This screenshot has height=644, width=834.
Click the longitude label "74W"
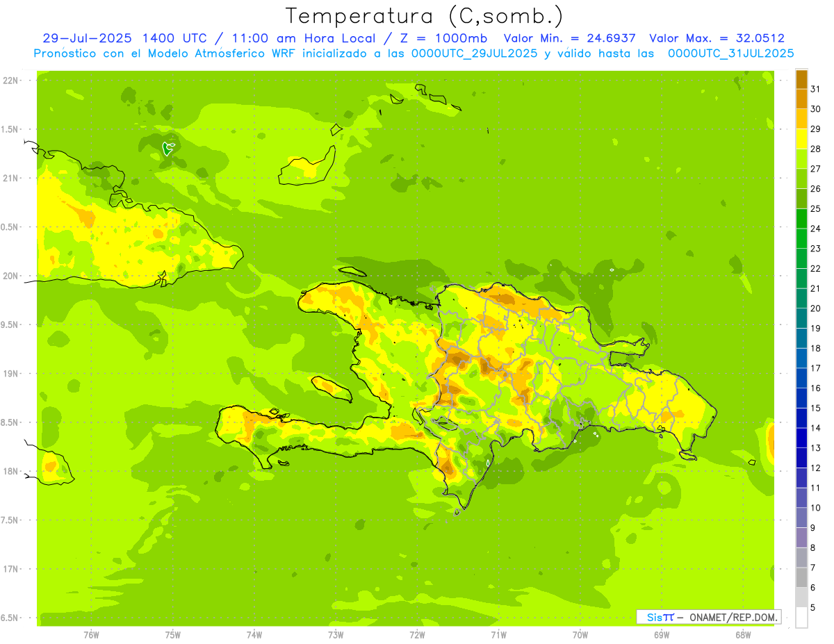click(254, 635)
